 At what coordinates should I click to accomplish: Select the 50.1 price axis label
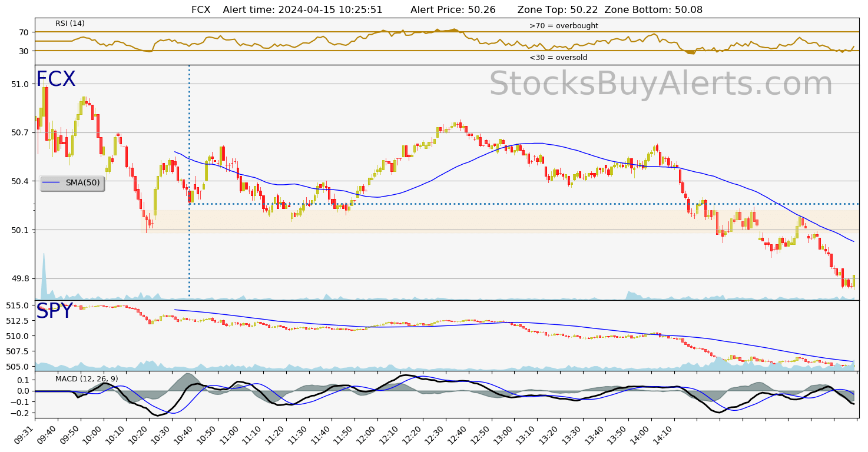coord(21,230)
